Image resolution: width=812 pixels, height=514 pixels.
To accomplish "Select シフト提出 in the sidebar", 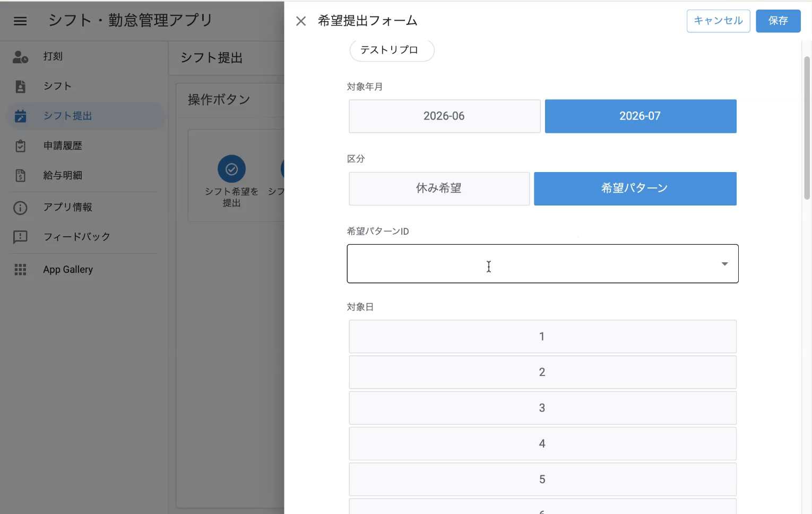I will pos(86,116).
